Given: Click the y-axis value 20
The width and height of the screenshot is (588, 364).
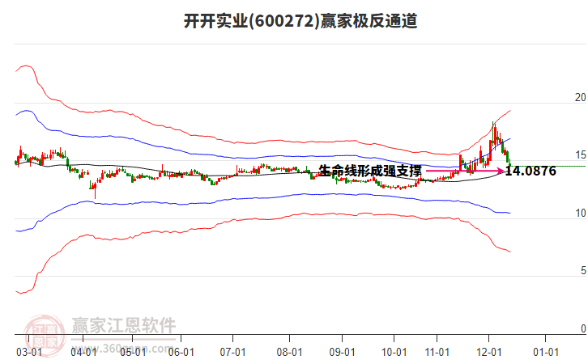Looking at the screenshot, I should click(x=580, y=97).
